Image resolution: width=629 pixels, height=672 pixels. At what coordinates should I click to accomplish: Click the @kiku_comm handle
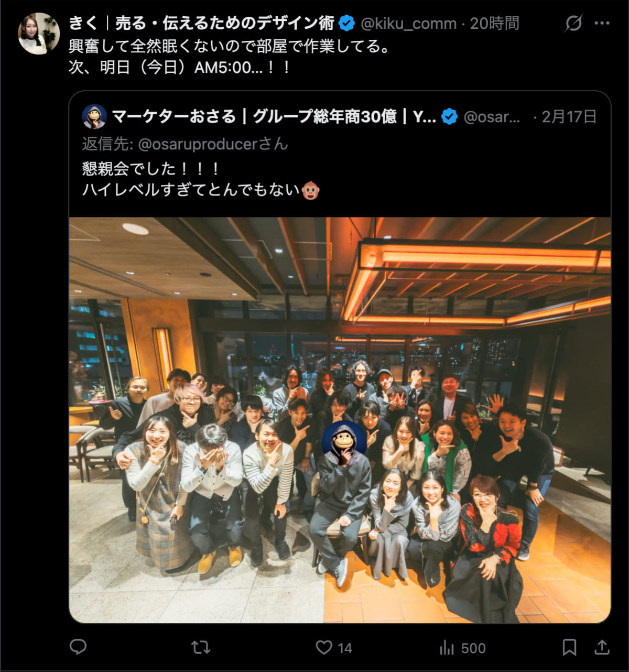point(409,23)
